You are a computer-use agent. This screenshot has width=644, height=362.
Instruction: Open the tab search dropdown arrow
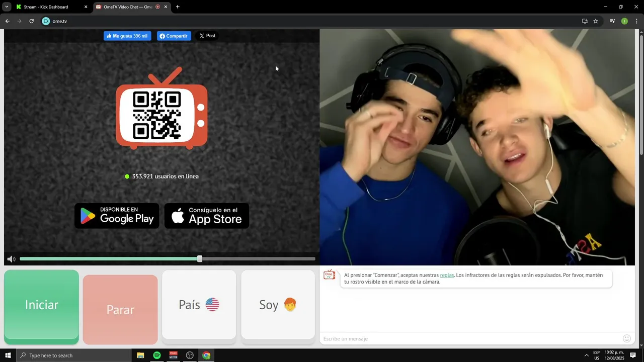7,7
